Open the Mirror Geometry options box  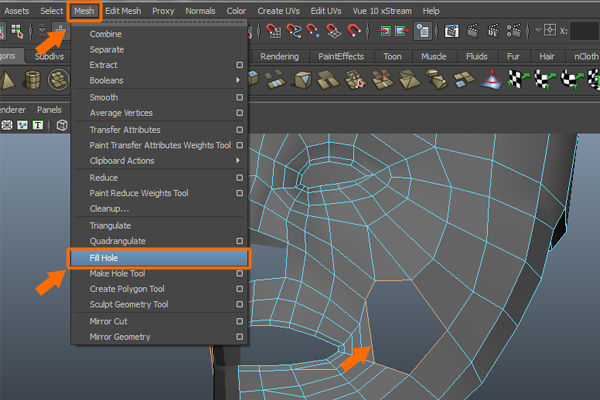(239, 337)
